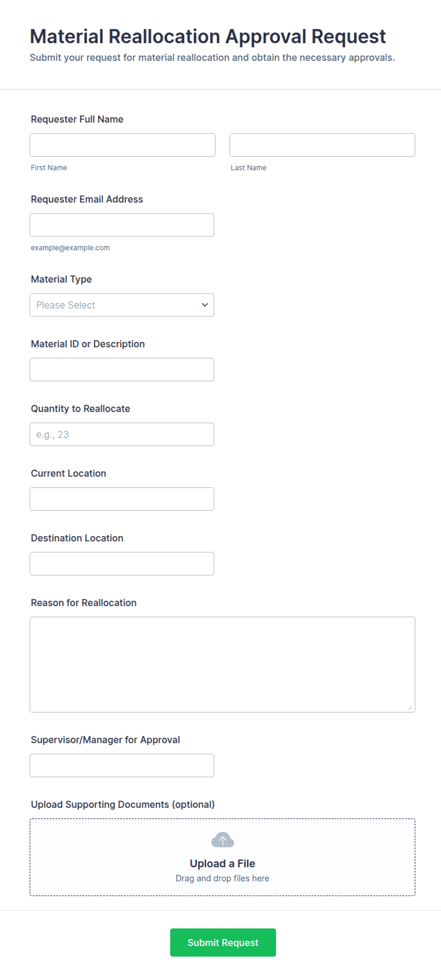
Task: Click the 'Requester Full Name' label
Action: pyautogui.click(x=77, y=120)
